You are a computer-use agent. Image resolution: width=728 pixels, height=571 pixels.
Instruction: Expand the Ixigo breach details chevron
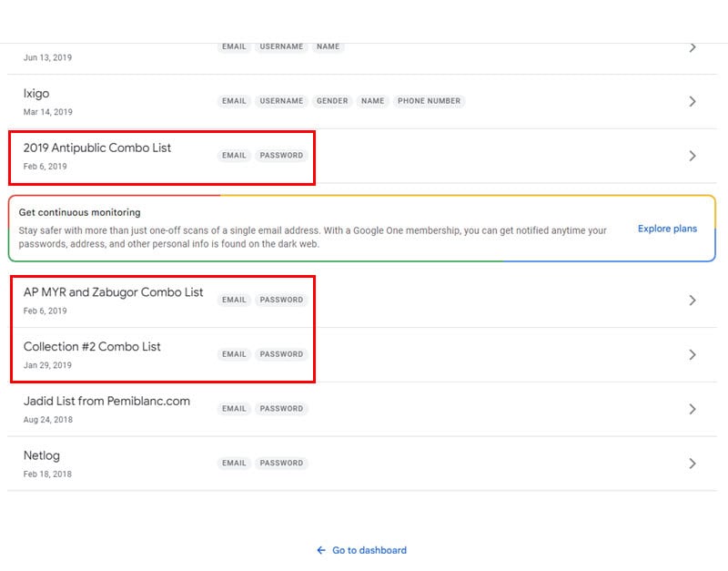(693, 101)
